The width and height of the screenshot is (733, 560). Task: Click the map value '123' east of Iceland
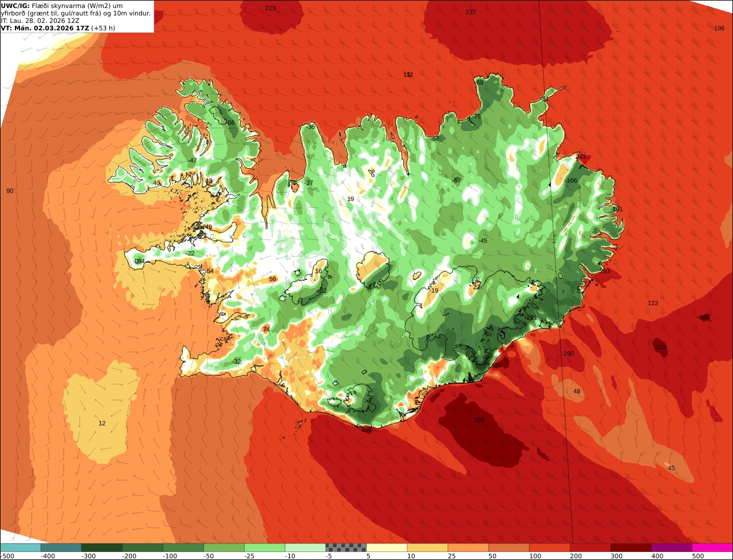653,303
